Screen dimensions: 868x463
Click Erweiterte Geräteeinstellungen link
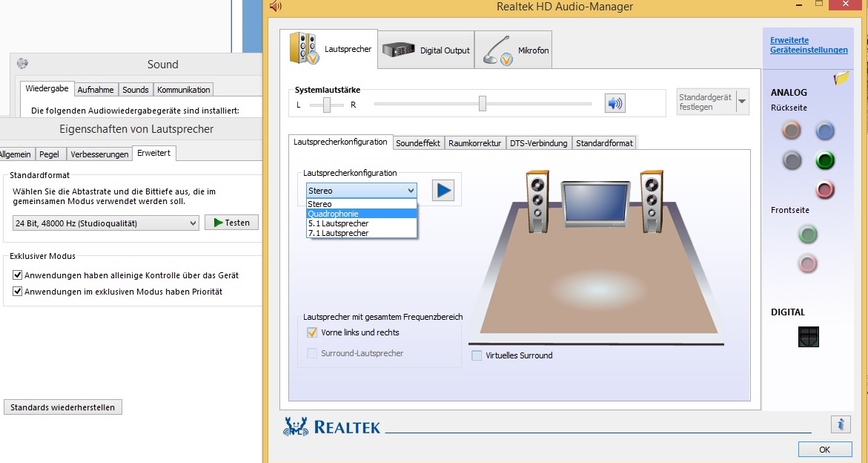(x=809, y=45)
